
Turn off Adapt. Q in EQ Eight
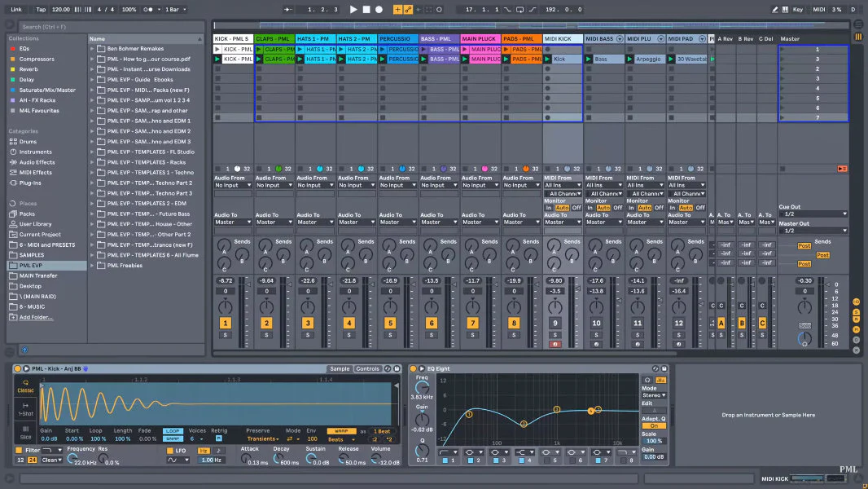pos(655,425)
